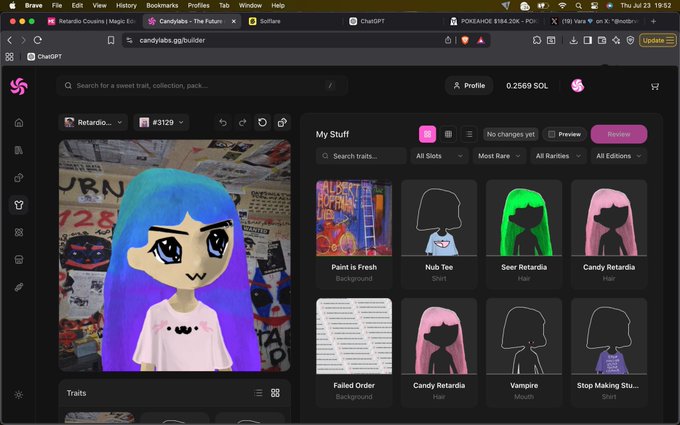Click the avatar preview image

click(x=175, y=255)
